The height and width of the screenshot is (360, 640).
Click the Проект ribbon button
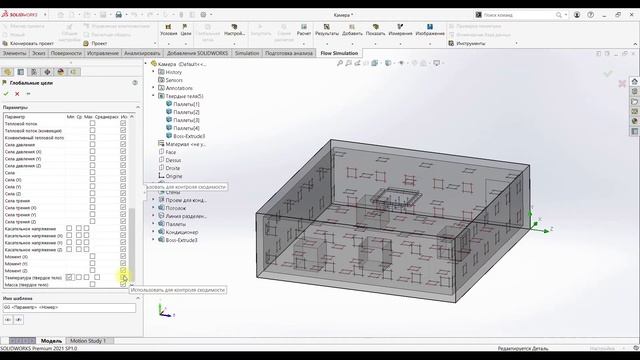(96, 43)
